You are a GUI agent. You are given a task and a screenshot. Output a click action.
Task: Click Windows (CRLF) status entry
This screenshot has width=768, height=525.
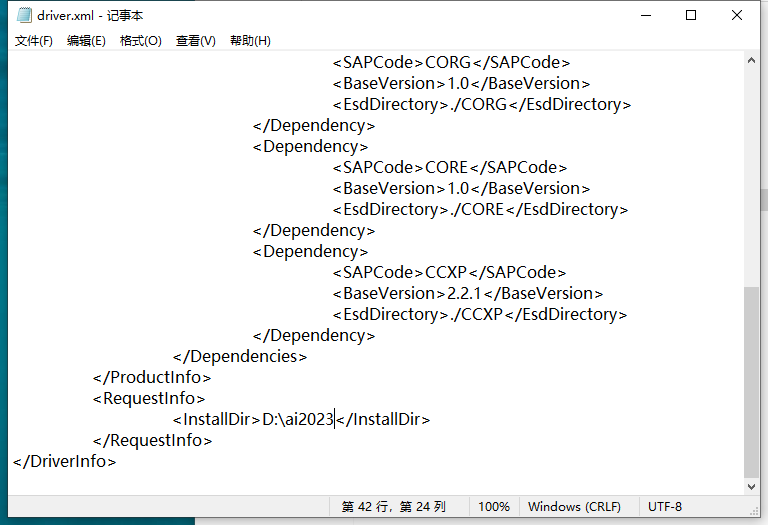pos(574,506)
